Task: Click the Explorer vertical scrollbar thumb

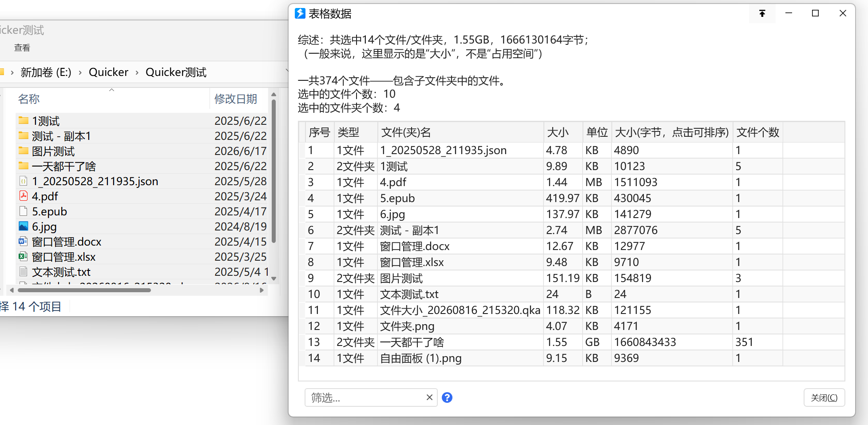Action: [x=274, y=171]
